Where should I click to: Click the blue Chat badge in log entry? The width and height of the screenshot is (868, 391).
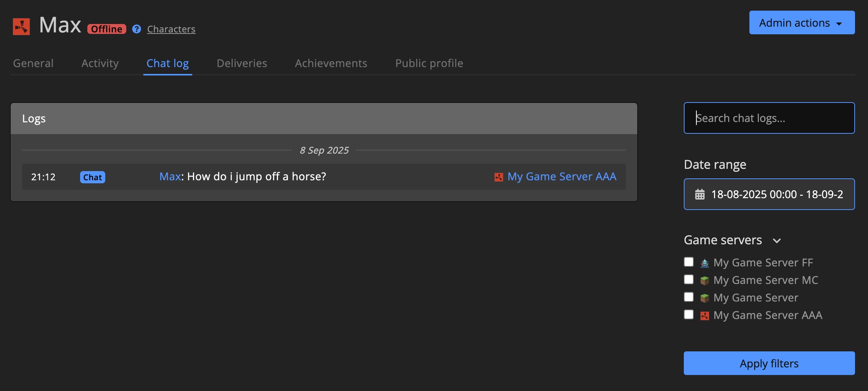92,177
